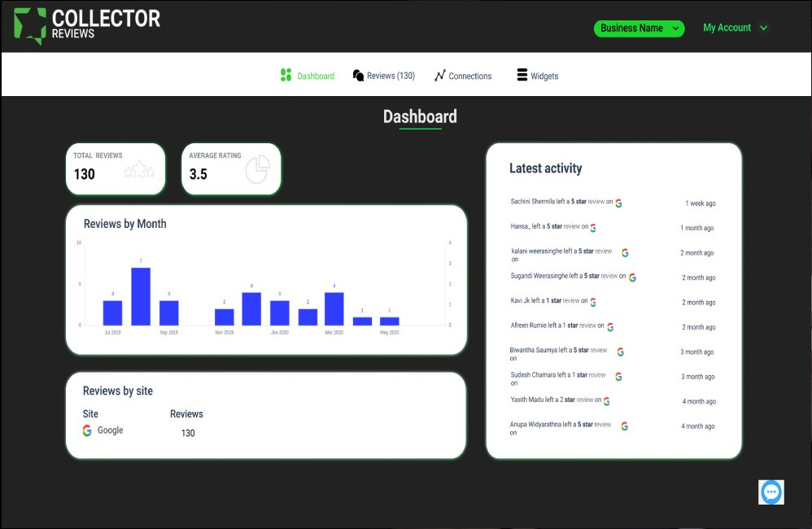Open the Reviews (130) tab
The width and height of the screenshot is (812, 529).
point(384,76)
